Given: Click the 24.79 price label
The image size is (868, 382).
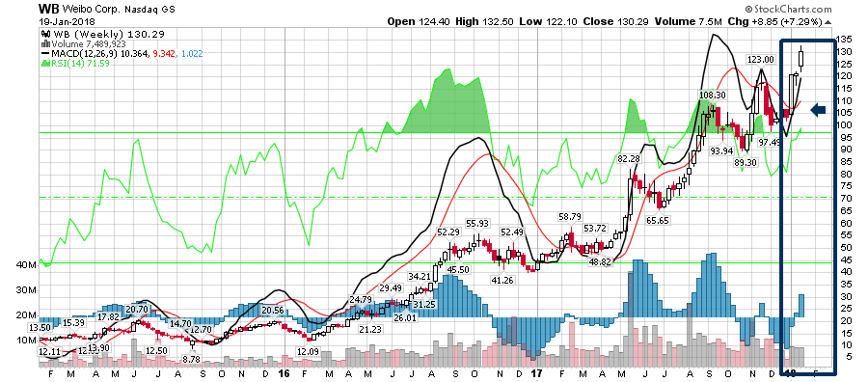Looking at the screenshot, I should pos(361,299).
